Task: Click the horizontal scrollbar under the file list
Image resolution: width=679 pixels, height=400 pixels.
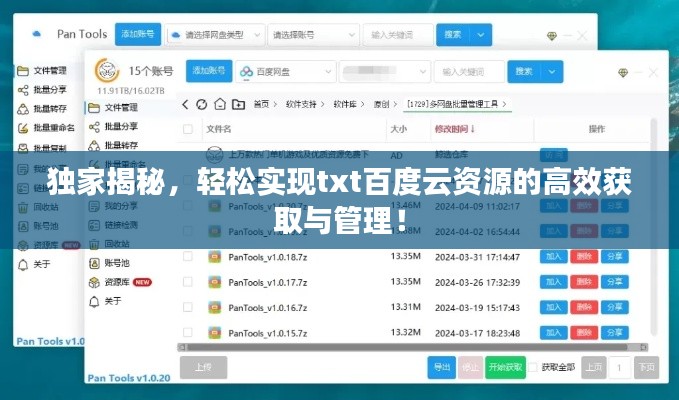Action: (413, 347)
